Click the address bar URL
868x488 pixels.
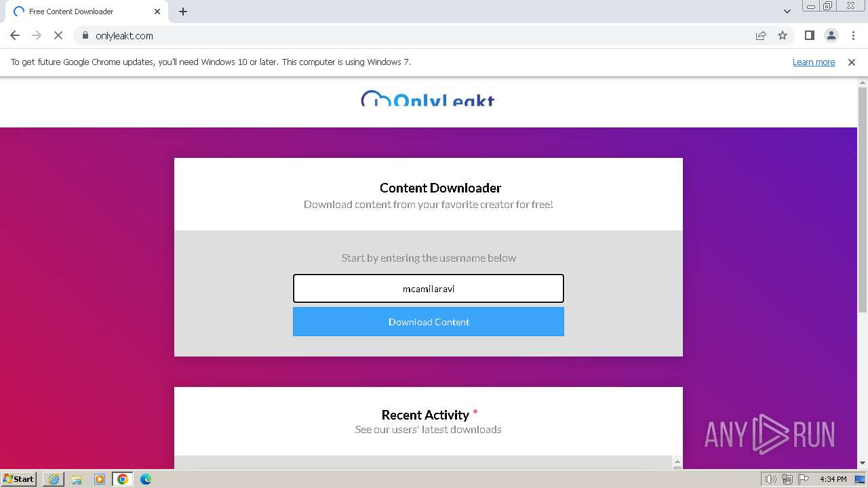click(124, 35)
